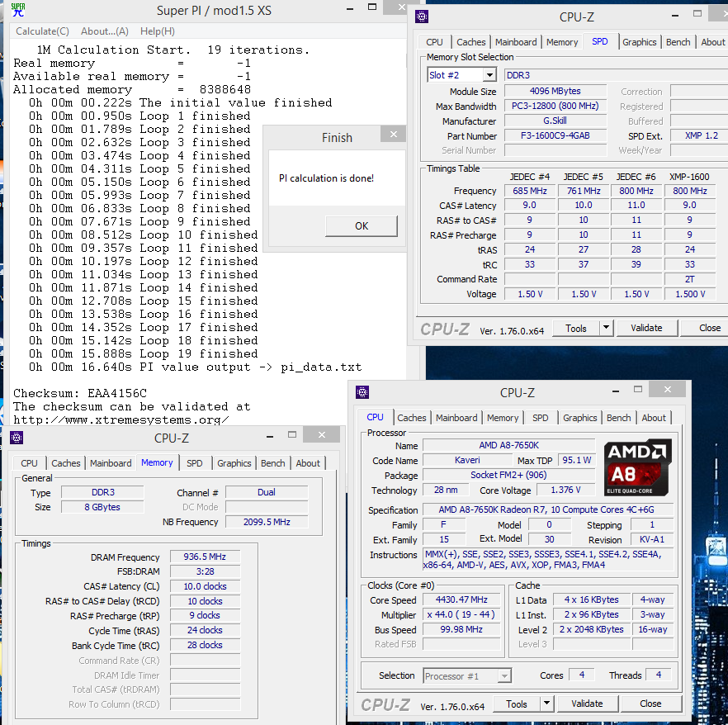Click the XMP 1.2 SPD Ext. value
This screenshot has width=728, height=725.
[701, 135]
